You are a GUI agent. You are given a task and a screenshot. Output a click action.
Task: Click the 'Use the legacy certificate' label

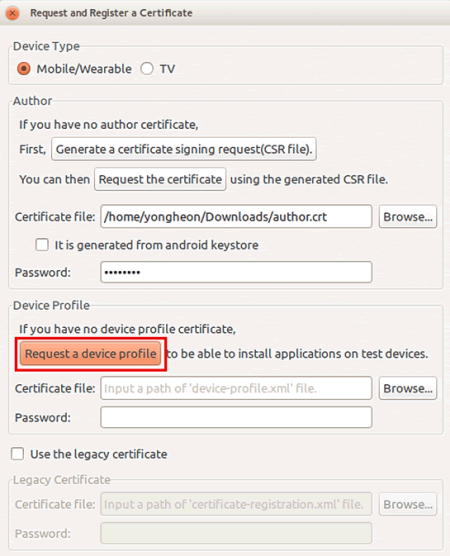99,454
